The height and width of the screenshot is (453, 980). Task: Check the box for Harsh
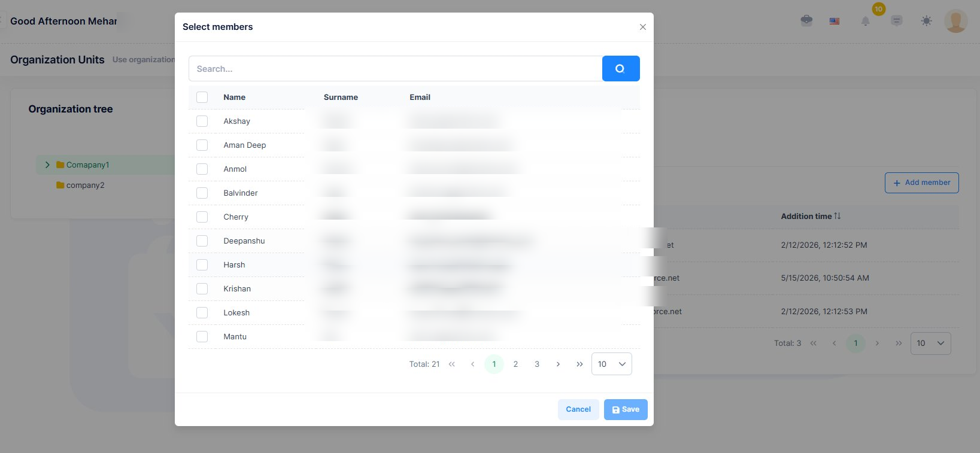click(x=202, y=264)
